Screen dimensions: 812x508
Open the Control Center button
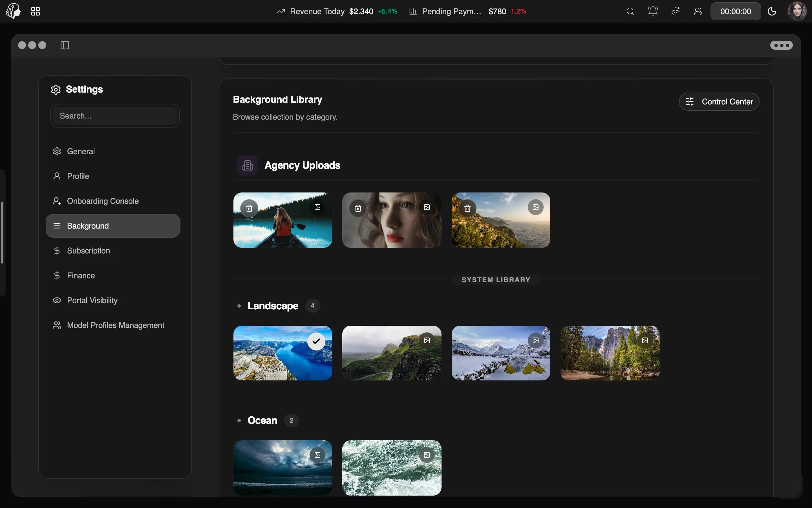[719, 102]
